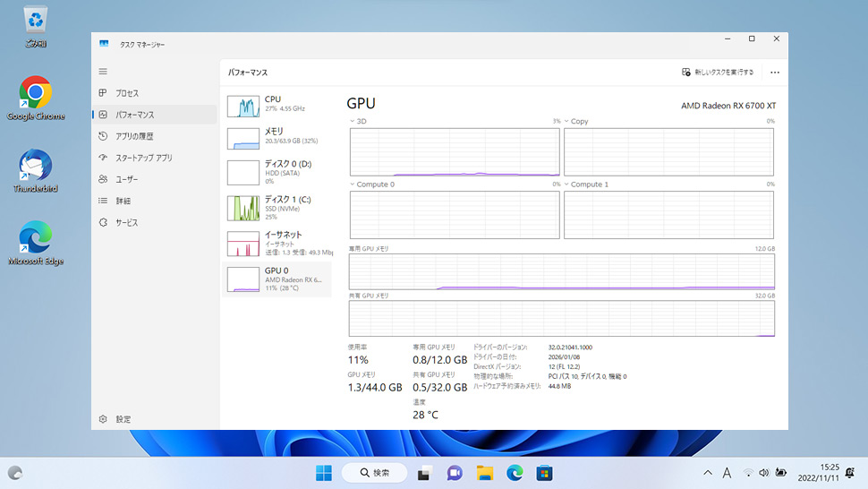The image size is (868, 489).
Task: Select ディスク 1 (C:) performance entry
Action: (x=277, y=208)
